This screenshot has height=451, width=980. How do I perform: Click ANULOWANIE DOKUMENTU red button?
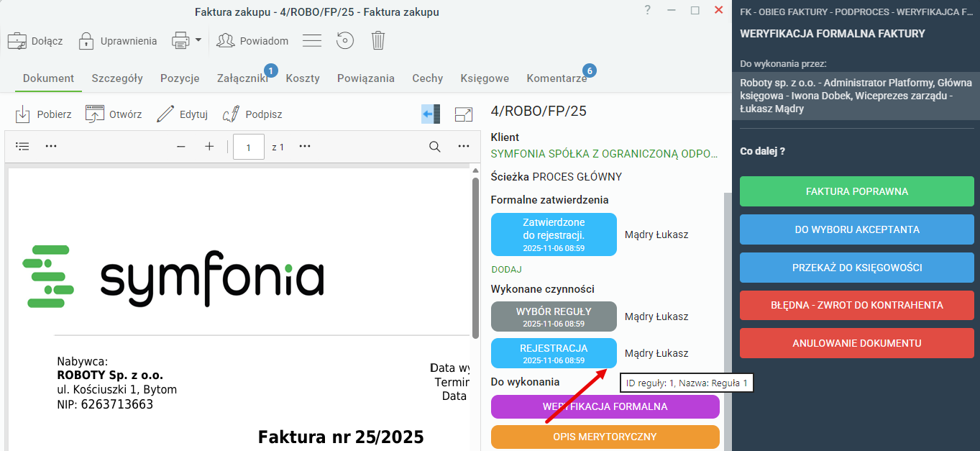(857, 343)
